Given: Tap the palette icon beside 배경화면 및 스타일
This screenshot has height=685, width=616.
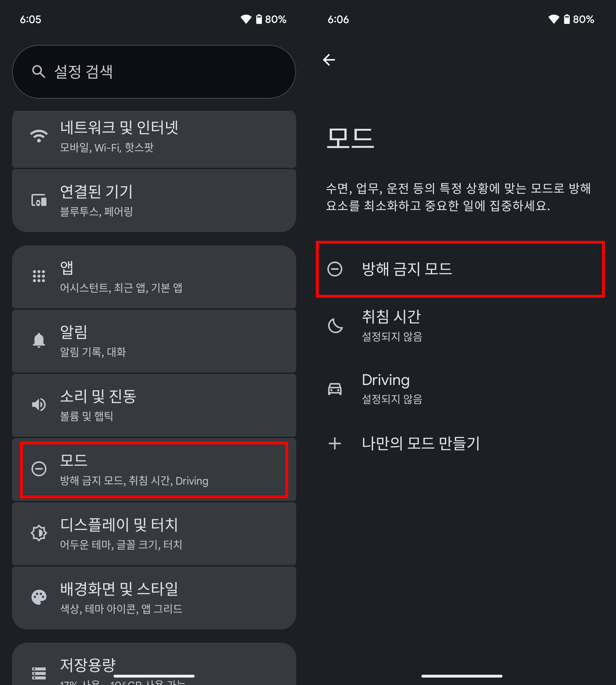Looking at the screenshot, I should (x=39, y=597).
